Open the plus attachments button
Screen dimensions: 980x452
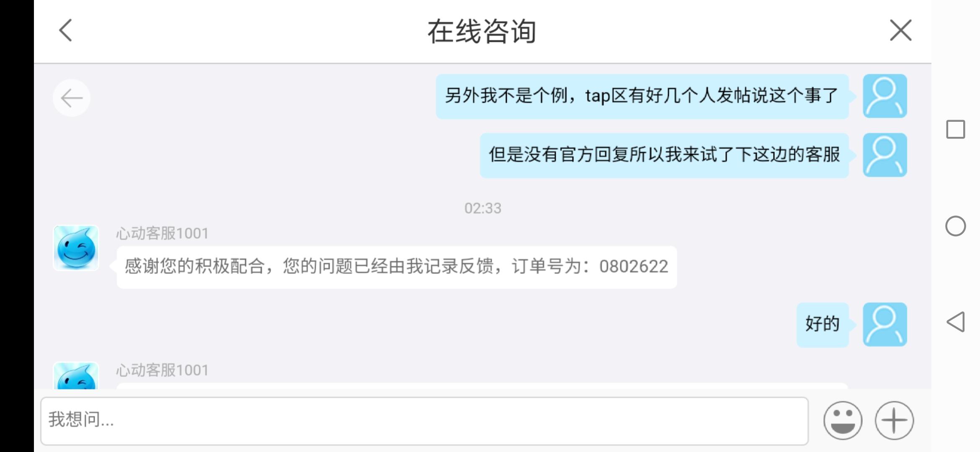pyautogui.click(x=894, y=420)
